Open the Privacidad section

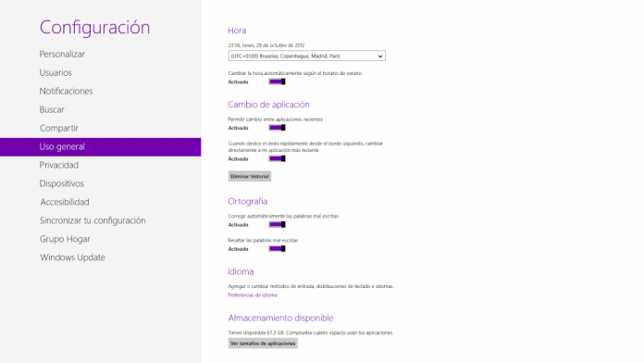(x=58, y=165)
